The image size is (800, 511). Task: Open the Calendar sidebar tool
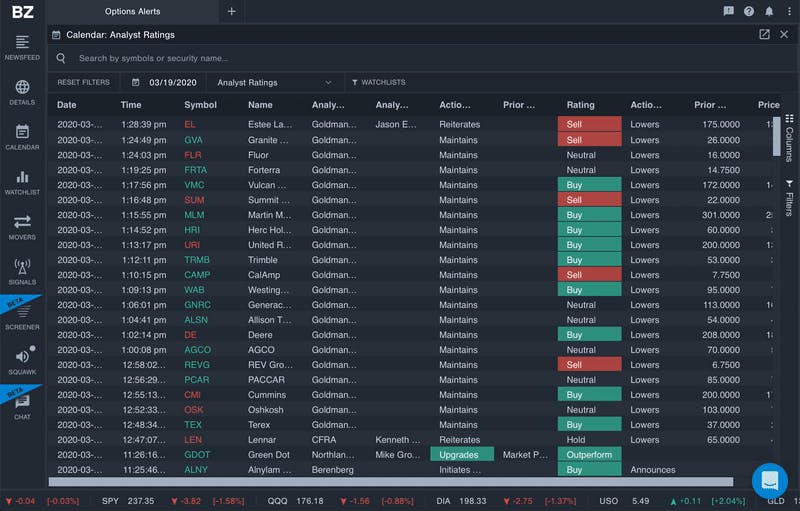coord(22,137)
